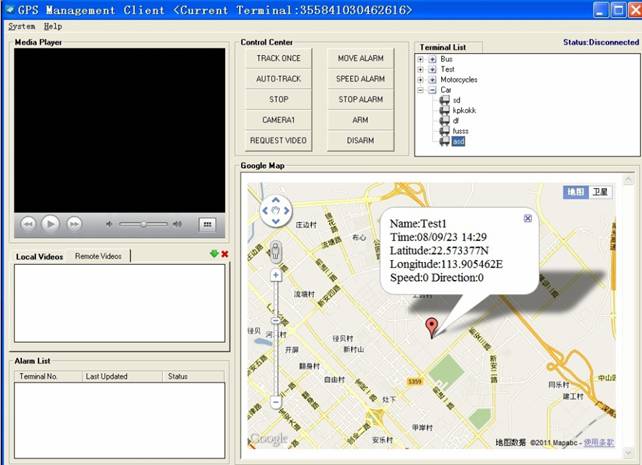Screen dimensions: 642x465
Task: Sort by Last Updated column
Action: click(122, 376)
